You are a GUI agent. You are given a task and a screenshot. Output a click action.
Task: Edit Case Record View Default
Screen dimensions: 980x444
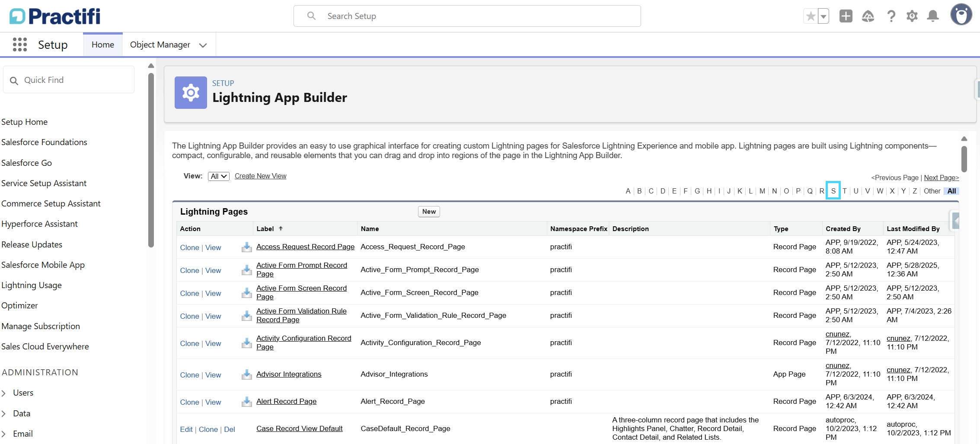pyautogui.click(x=186, y=429)
